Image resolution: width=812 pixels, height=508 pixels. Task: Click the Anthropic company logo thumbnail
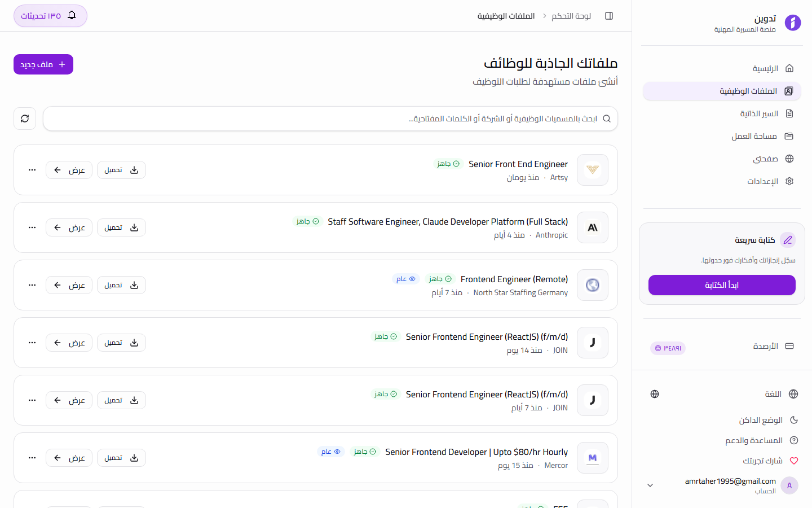592,227
